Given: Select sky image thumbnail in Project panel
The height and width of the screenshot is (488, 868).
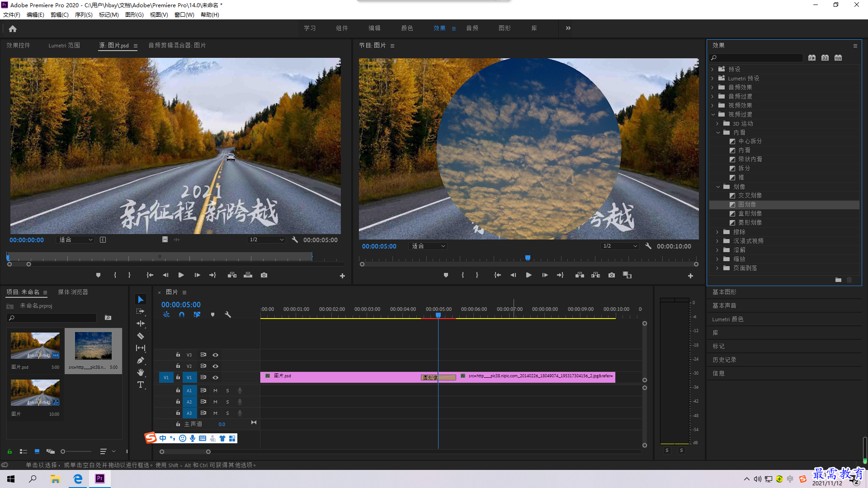Looking at the screenshot, I should [x=93, y=346].
